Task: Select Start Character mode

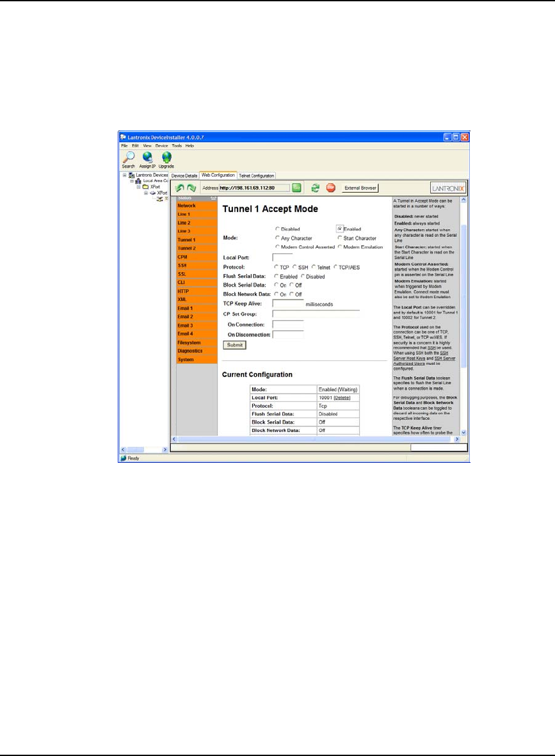Action: pyautogui.click(x=340, y=237)
